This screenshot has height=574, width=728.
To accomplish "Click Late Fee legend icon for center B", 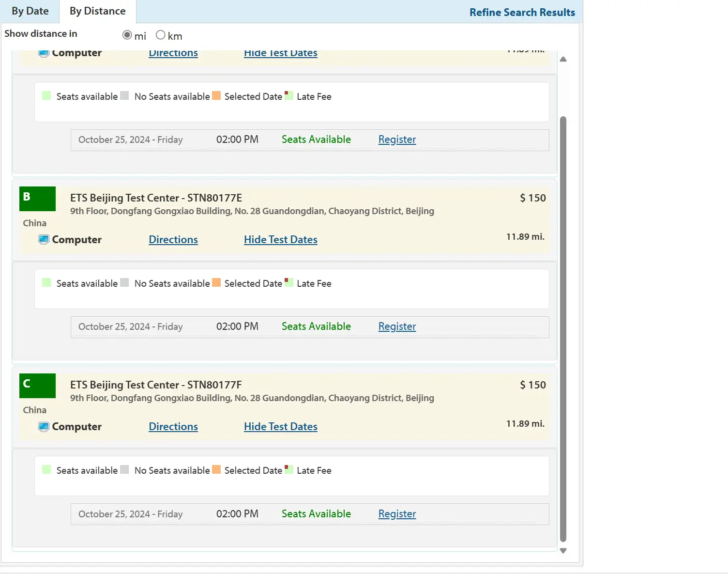I will 289,282.
